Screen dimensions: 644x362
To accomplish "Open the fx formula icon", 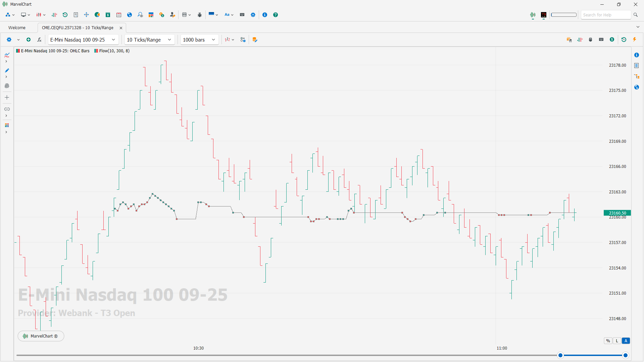I will tap(39, 40).
